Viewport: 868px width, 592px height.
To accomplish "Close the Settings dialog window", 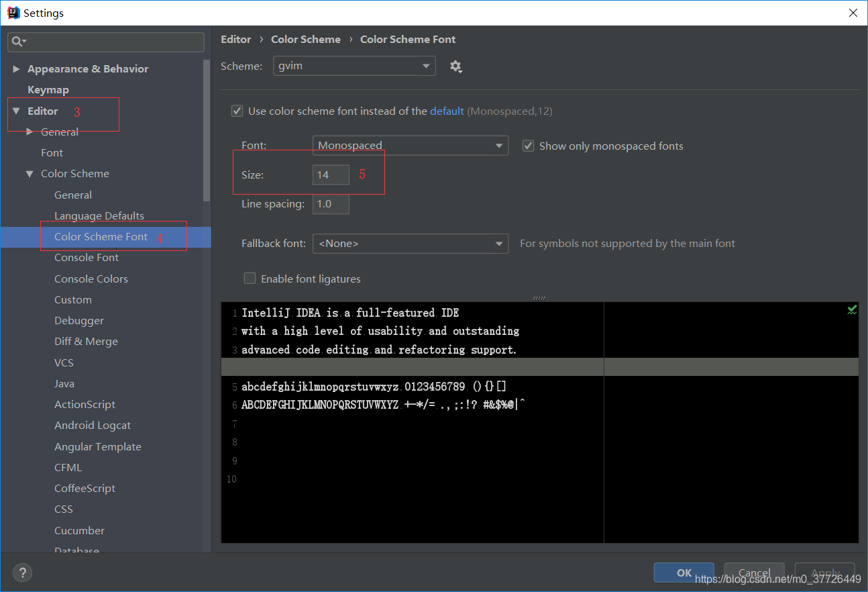I will (x=853, y=13).
